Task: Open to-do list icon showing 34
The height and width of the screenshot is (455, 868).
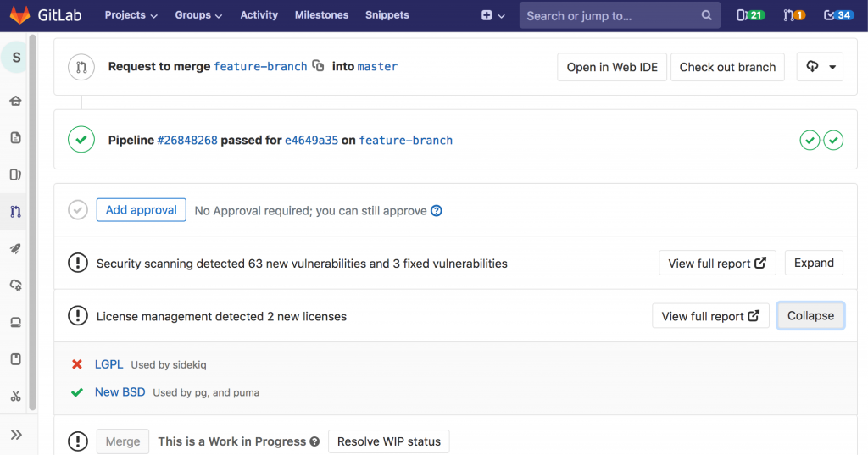Action: coord(838,15)
